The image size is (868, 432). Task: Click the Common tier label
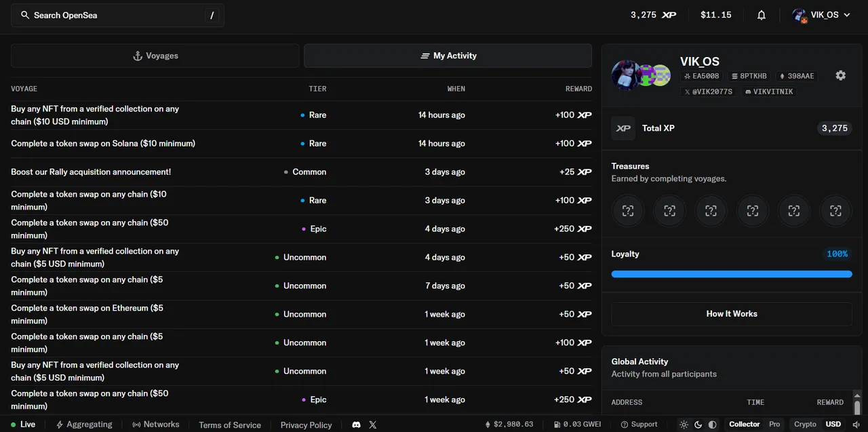click(309, 172)
